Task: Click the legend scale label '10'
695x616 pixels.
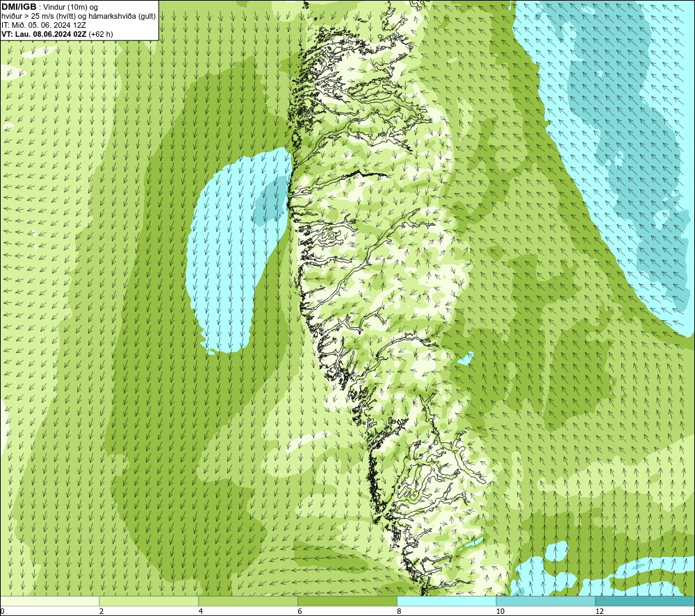Action: [500, 611]
